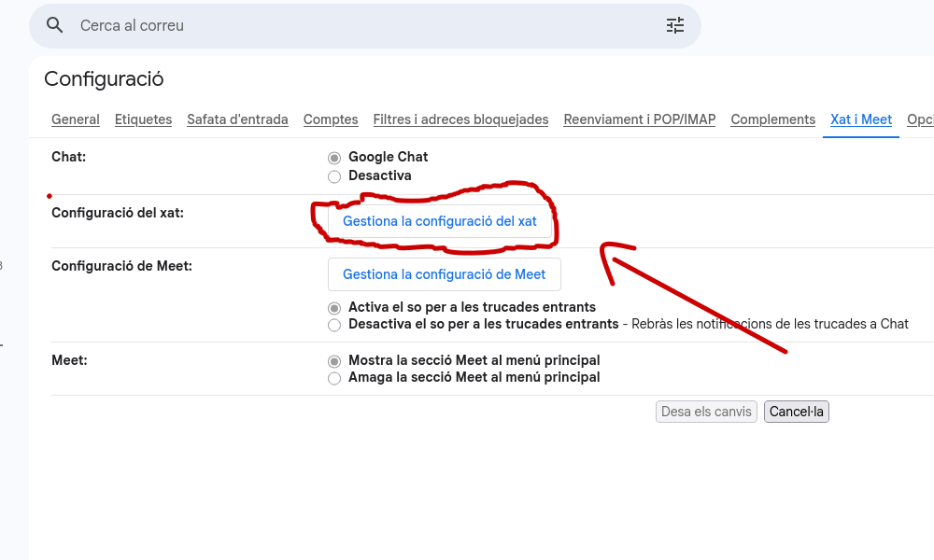
Task: Select the Xat i Meet tab
Action: coord(860,119)
